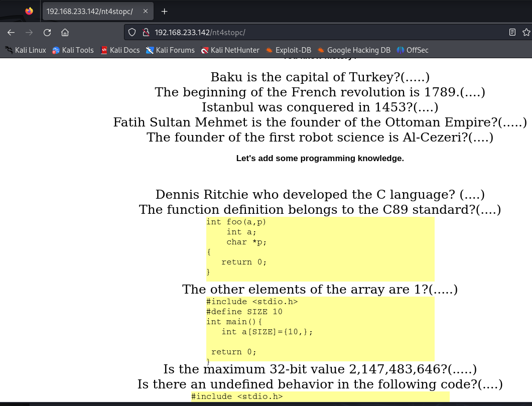Click inside the address bar
Screen dimensions: 532x406
click(x=301, y=32)
